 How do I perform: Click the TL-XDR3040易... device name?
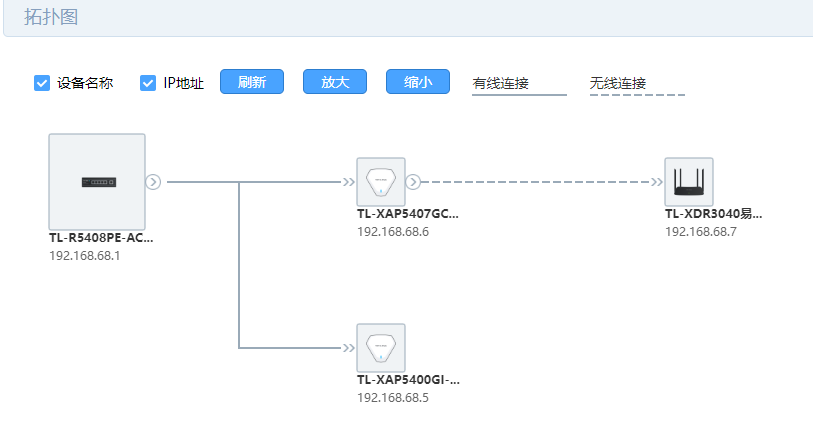713,214
